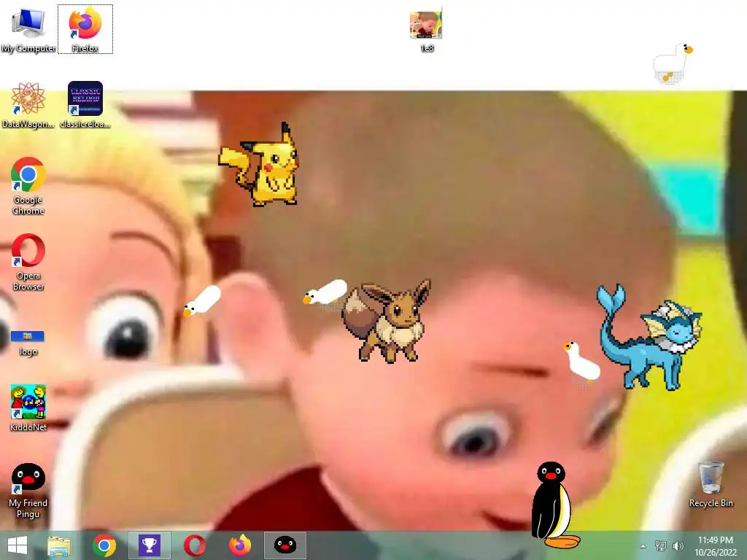Select the Recycle Bin icon
Screen dimensions: 747x560
(x=711, y=484)
